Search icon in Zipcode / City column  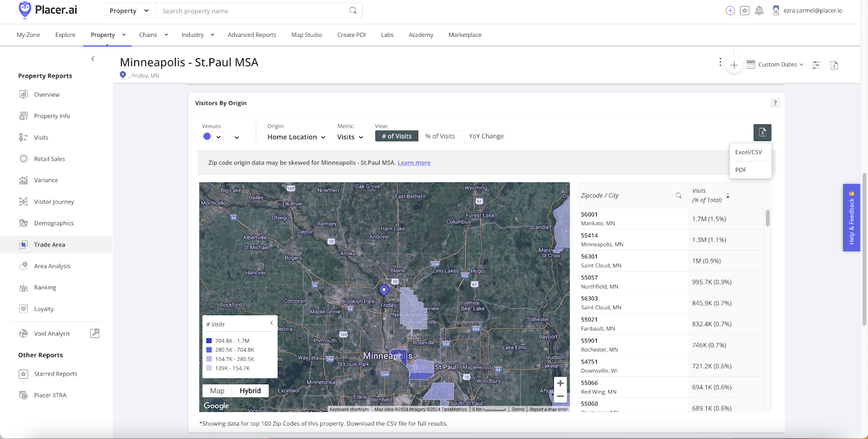(678, 195)
